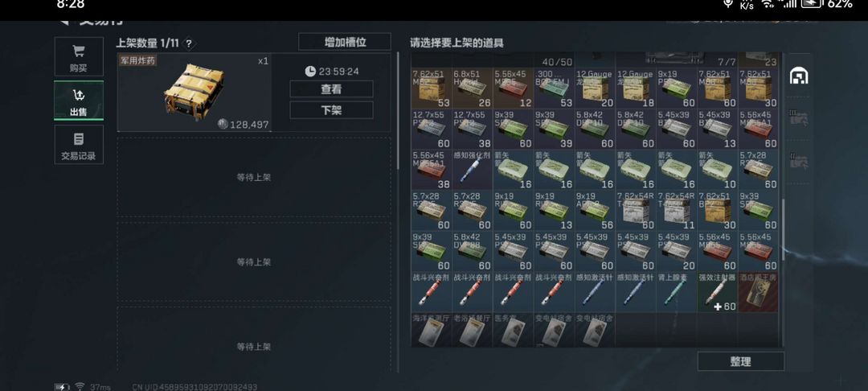Select the 12.7x55 ammo box with 38

[x=473, y=129]
